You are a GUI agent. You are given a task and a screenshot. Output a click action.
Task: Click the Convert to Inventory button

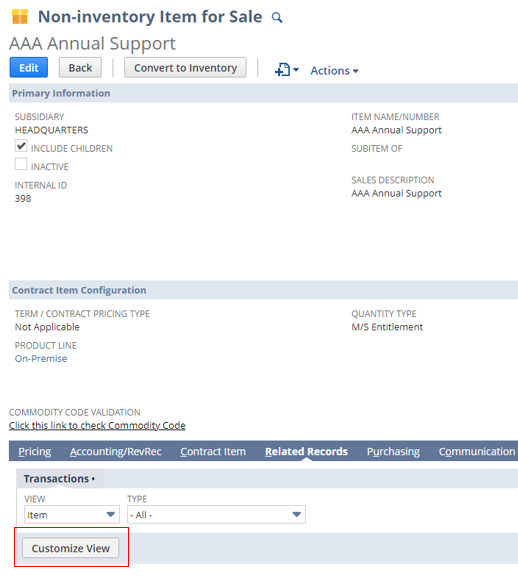pos(185,68)
